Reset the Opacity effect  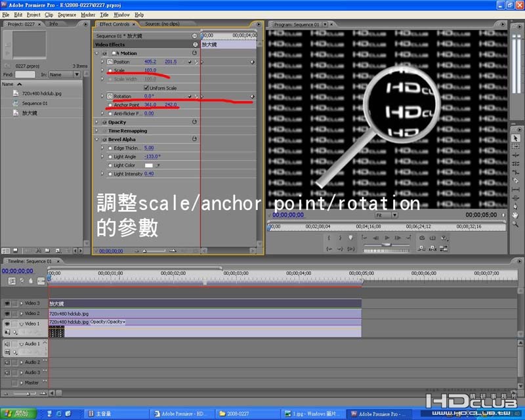pyautogui.click(x=194, y=122)
